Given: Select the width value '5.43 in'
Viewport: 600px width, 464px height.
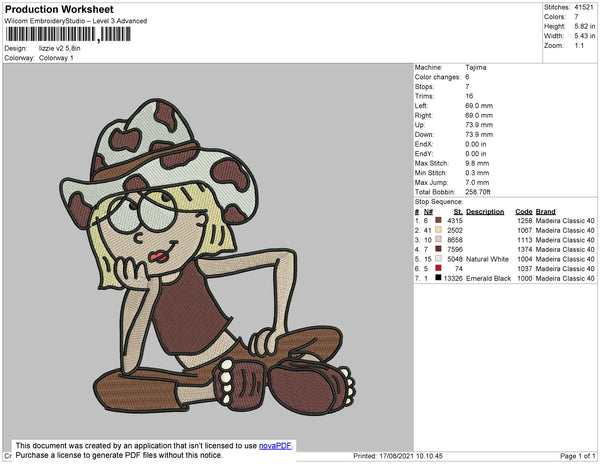Looking at the screenshot, I should point(584,36).
